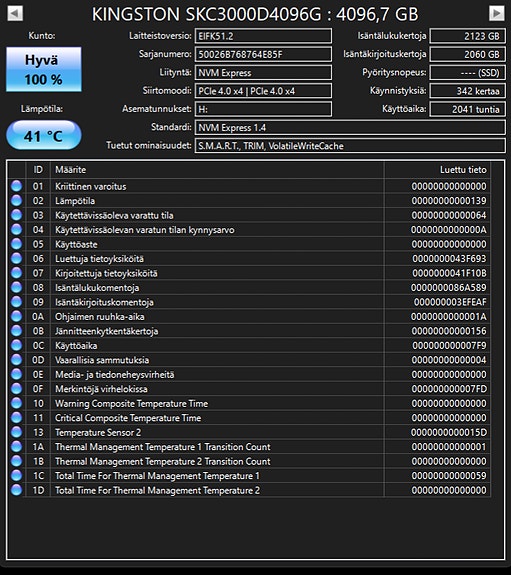
Task: Click status orb beside Käyttöaste attribute
Action: click(17, 244)
